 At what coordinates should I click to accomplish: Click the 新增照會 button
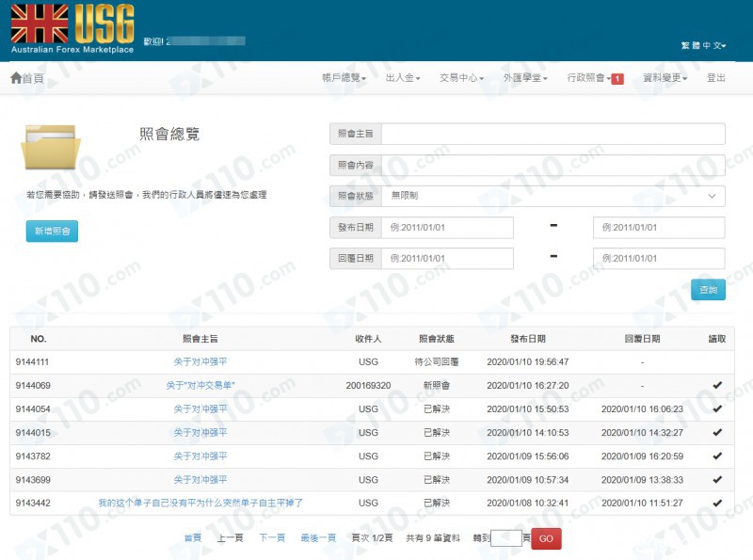click(52, 232)
